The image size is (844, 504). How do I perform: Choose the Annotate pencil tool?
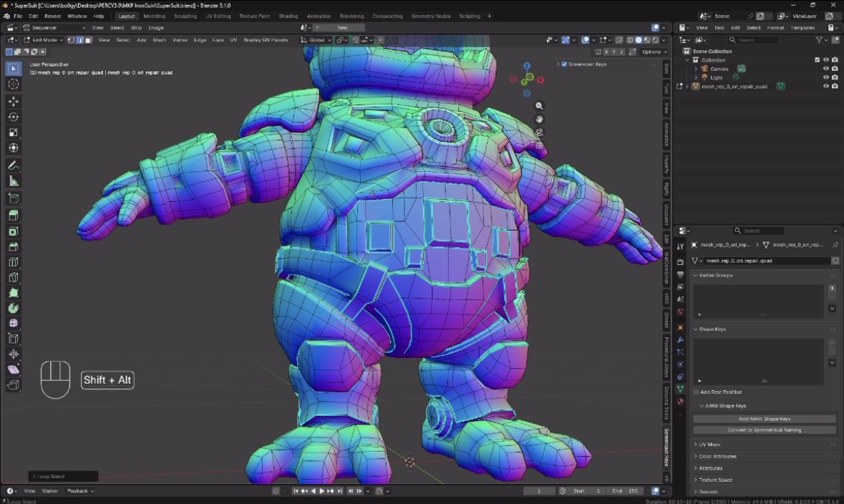(14, 166)
